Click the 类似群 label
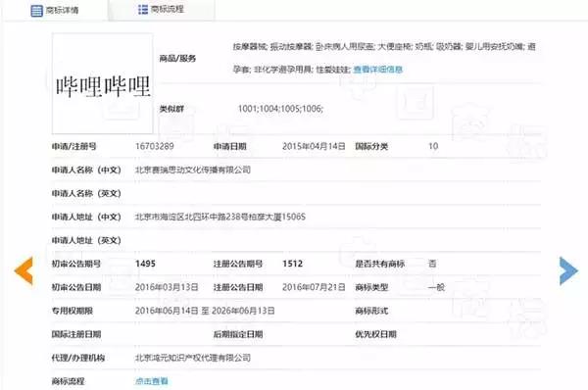 click(x=171, y=109)
